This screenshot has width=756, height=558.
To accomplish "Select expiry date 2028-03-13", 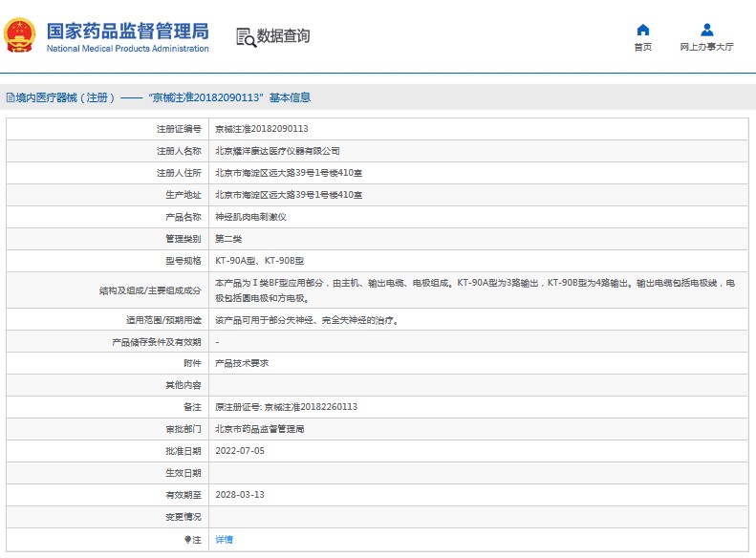I will (240, 495).
